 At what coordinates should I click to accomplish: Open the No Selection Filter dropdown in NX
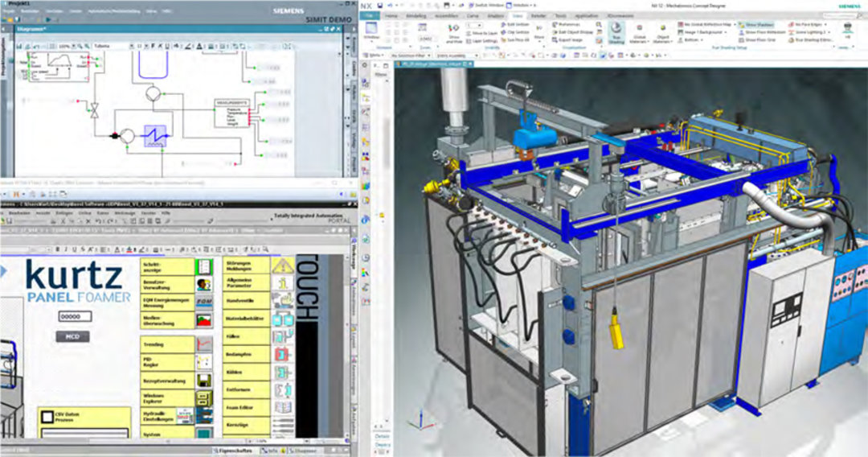[x=411, y=56]
